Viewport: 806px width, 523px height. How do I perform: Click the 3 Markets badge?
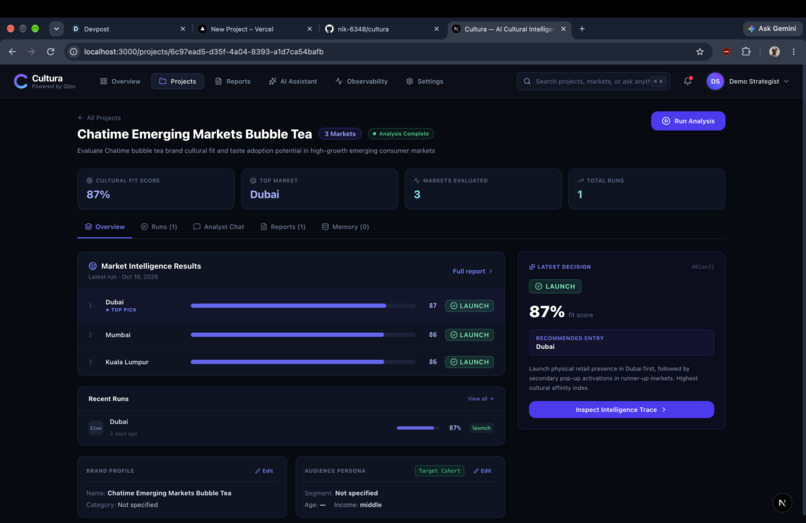[340, 134]
